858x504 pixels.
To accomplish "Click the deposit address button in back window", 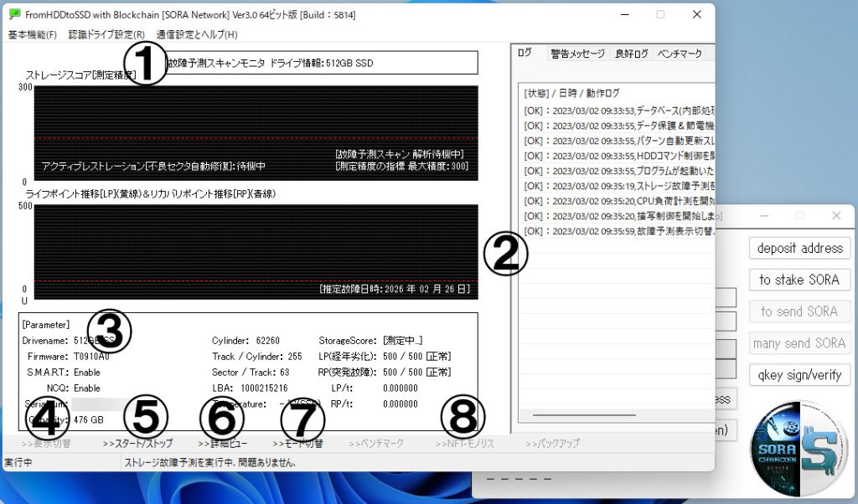I will pos(800,248).
